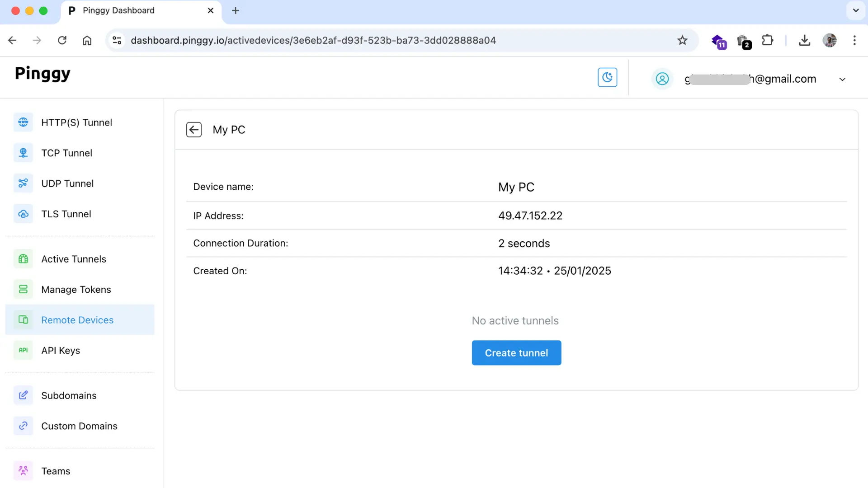Open the browser extensions puzzle icon
This screenshot has height=488, width=868.
(x=767, y=40)
